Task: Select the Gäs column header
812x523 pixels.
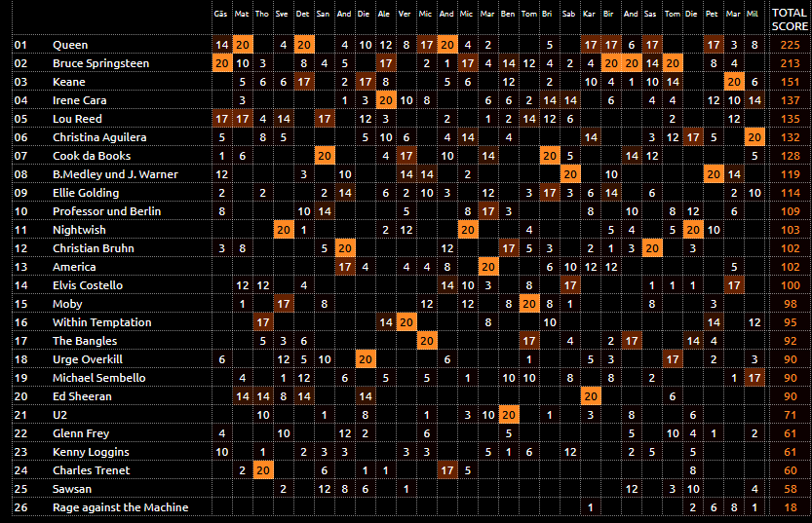Action: [220, 14]
